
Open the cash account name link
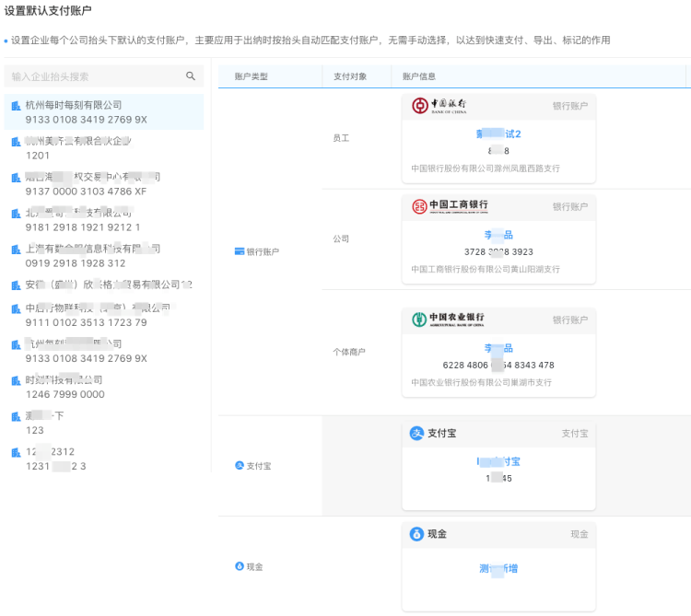point(498,568)
